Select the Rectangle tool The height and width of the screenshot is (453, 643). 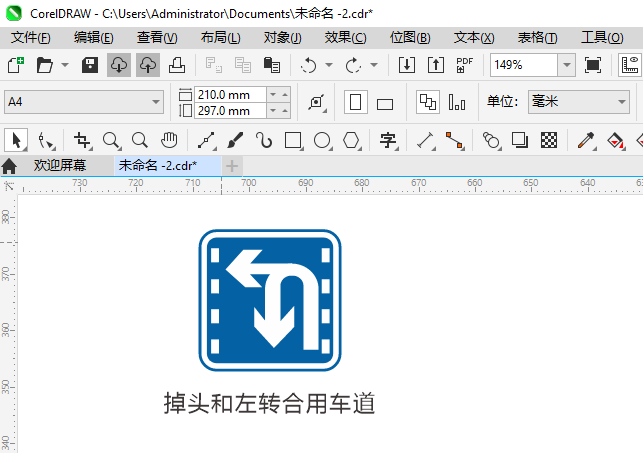pyautogui.click(x=293, y=140)
